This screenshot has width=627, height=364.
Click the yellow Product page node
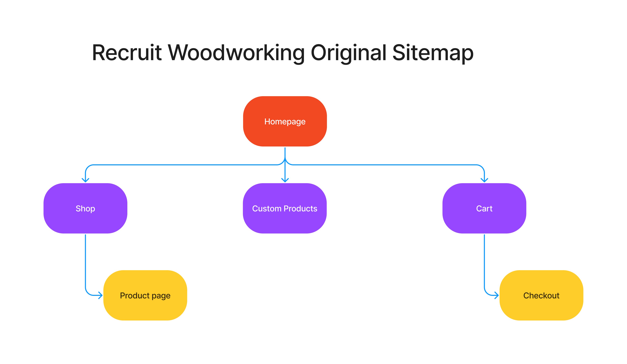point(145,295)
